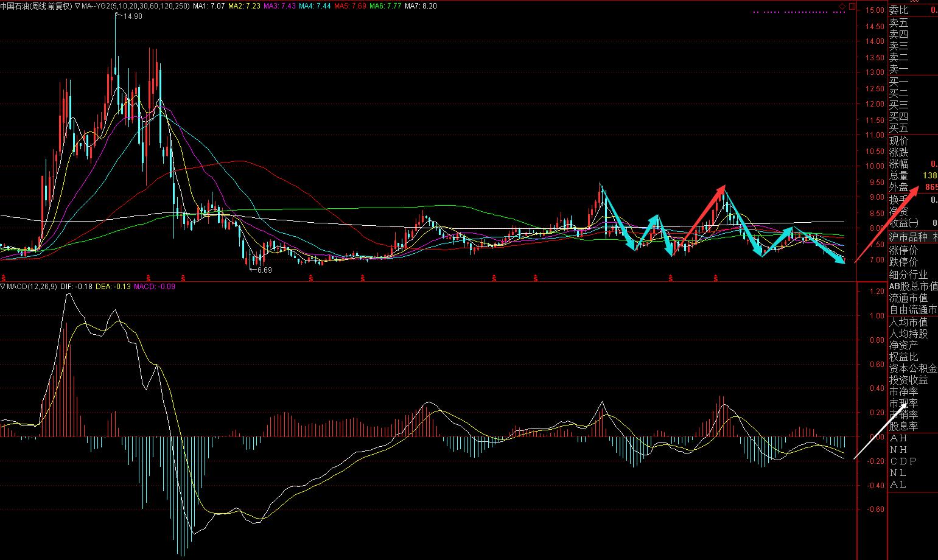Image resolution: width=938 pixels, height=560 pixels.
Task: Click the 中国石油(周线 前复权) chart title
Action: (x=36, y=6)
